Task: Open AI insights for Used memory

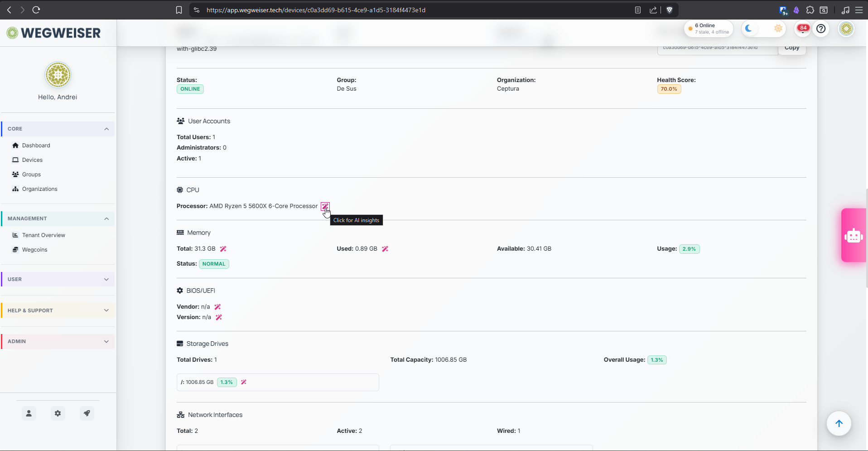Action: (x=385, y=249)
